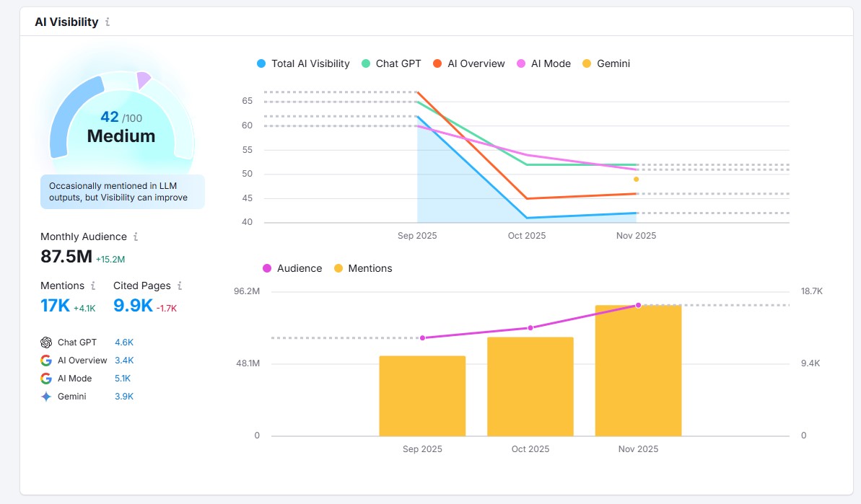
Task: Open the AI Visibility info icon
Action: (107, 22)
